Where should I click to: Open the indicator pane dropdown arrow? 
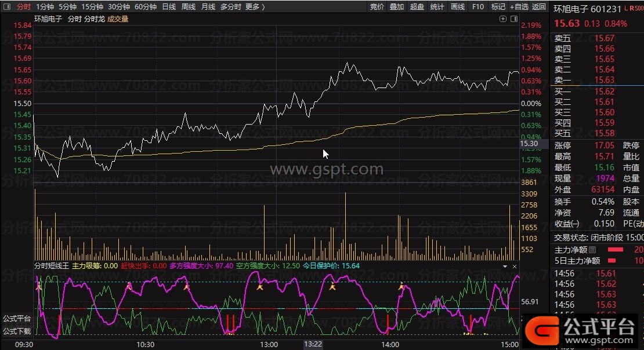[x=505, y=267]
